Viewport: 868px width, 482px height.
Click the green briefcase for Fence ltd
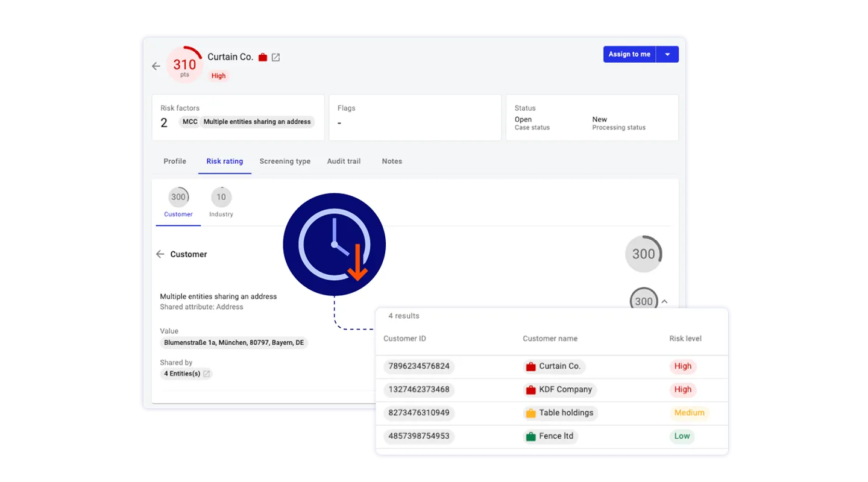[x=530, y=436]
